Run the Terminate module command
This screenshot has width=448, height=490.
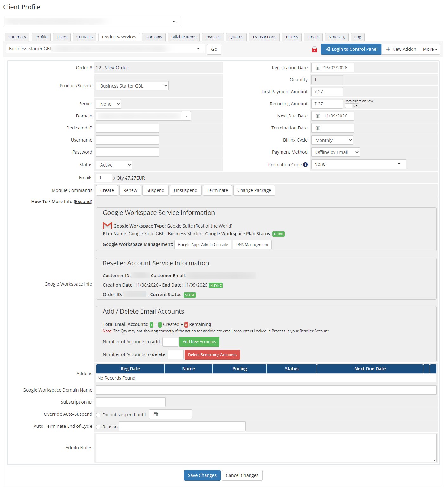217,190
